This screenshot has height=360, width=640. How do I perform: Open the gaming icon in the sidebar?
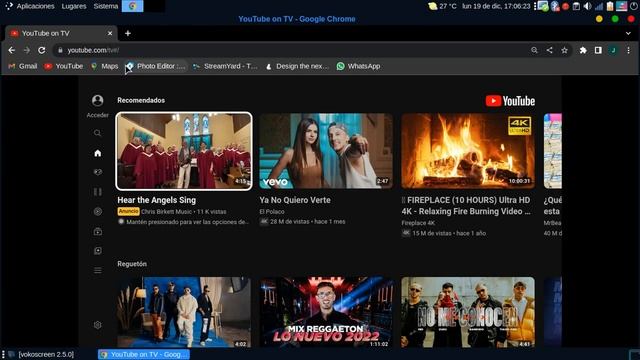tap(98, 172)
